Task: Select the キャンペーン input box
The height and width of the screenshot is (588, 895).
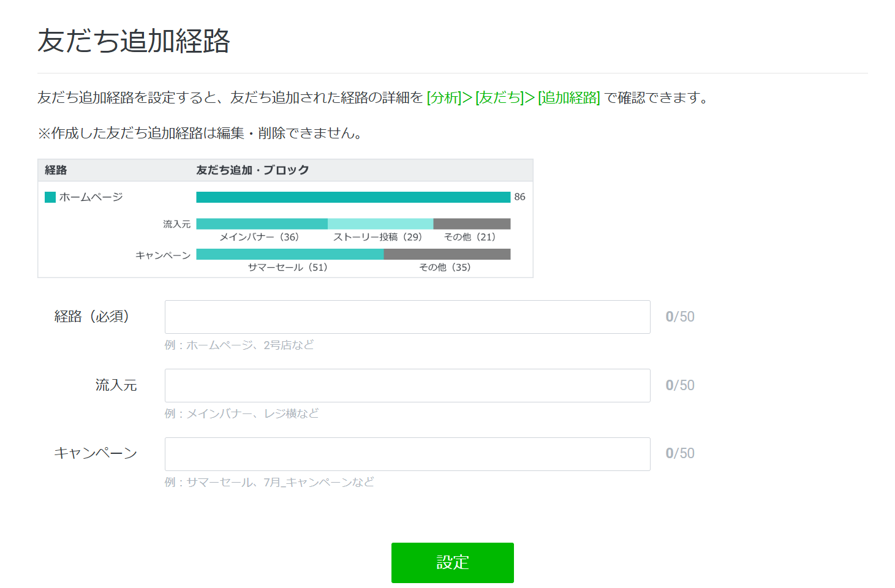Action: point(407,454)
